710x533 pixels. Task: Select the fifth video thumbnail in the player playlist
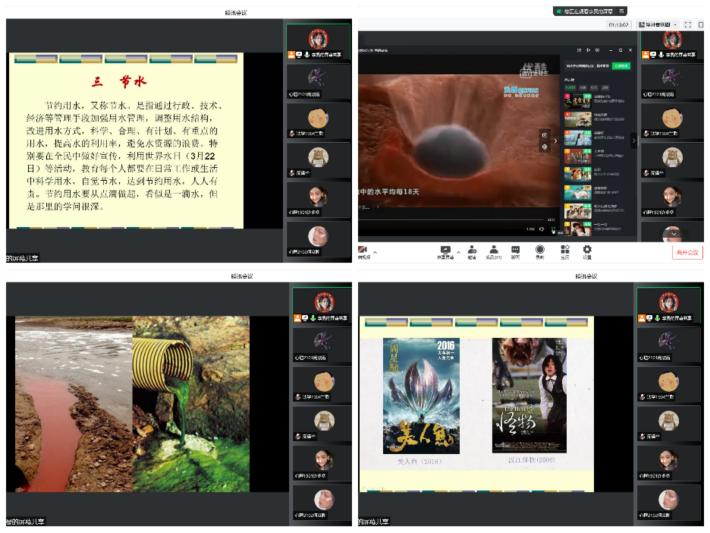(x=577, y=174)
